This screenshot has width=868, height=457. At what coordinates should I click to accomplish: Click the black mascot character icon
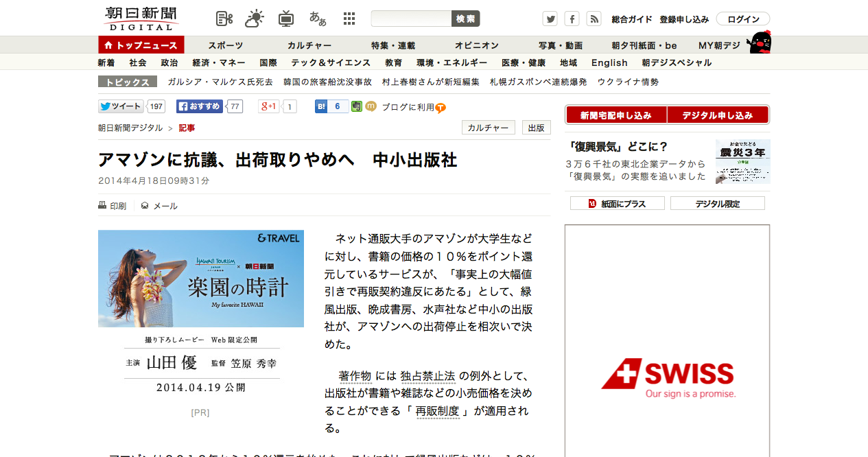click(x=759, y=43)
